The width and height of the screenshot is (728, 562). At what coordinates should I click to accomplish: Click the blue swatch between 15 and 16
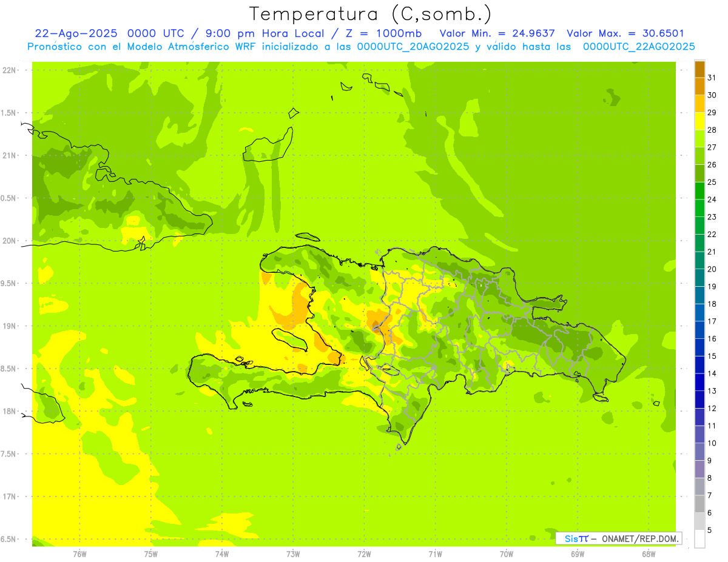(x=699, y=347)
